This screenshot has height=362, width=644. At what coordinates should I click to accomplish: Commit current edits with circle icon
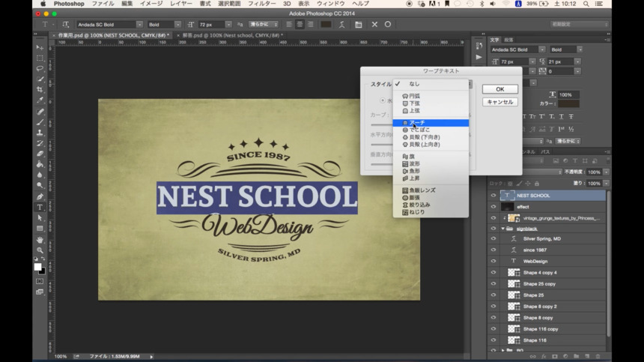coord(388,25)
